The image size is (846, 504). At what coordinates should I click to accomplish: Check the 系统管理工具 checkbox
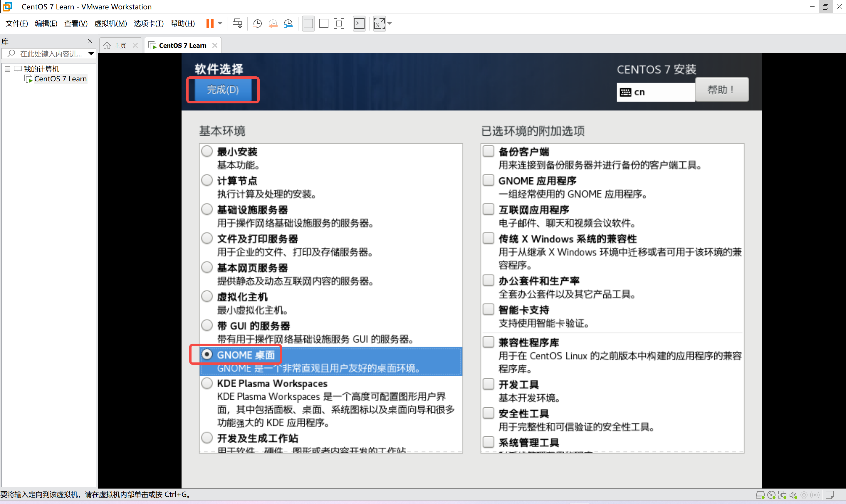point(489,442)
